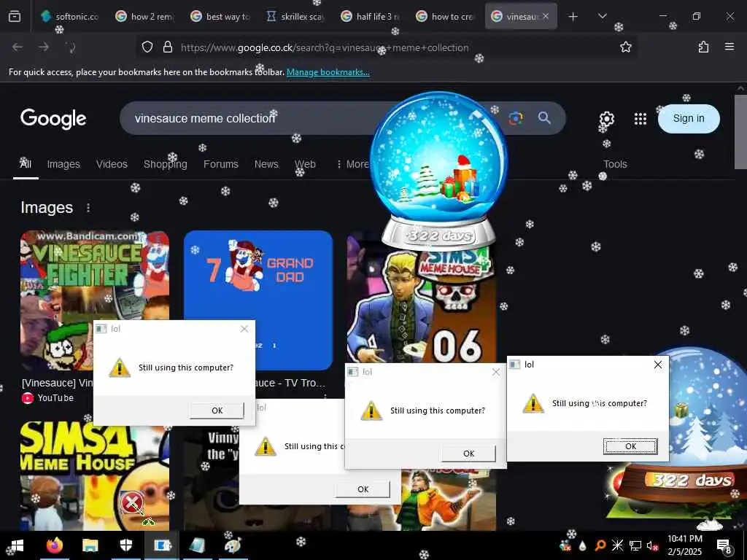Open the tracking protection shield icon
Screen dimensions: 747x560
(x=147, y=47)
